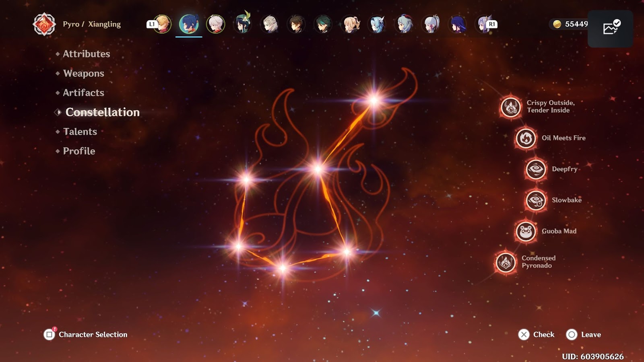644x362 pixels.
Task: Open the Talents menu
Action: (x=80, y=132)
